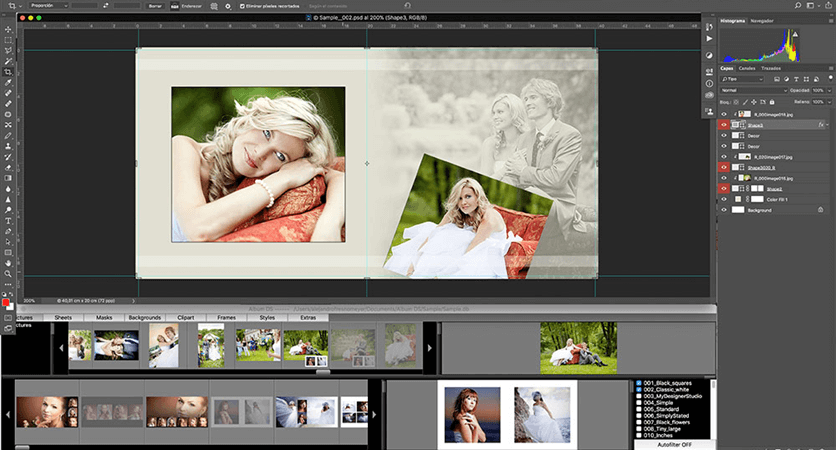Open crop settings gear options
This screenshot has height=450, width=836.
(x=228, y=6)
